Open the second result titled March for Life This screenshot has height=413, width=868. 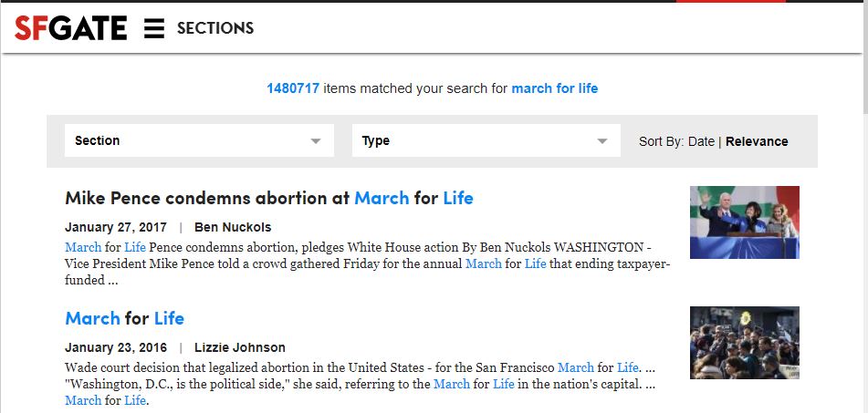point(124,318)
